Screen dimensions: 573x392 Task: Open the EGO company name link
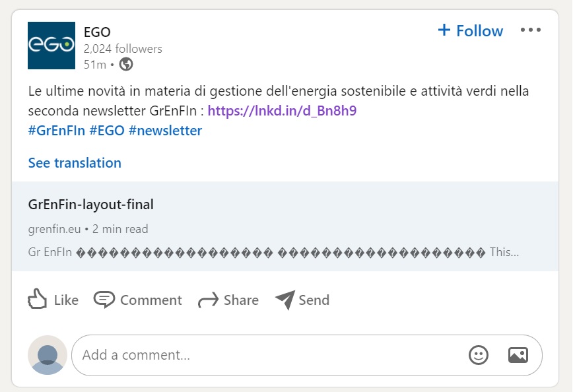click(x=97, y=32)
